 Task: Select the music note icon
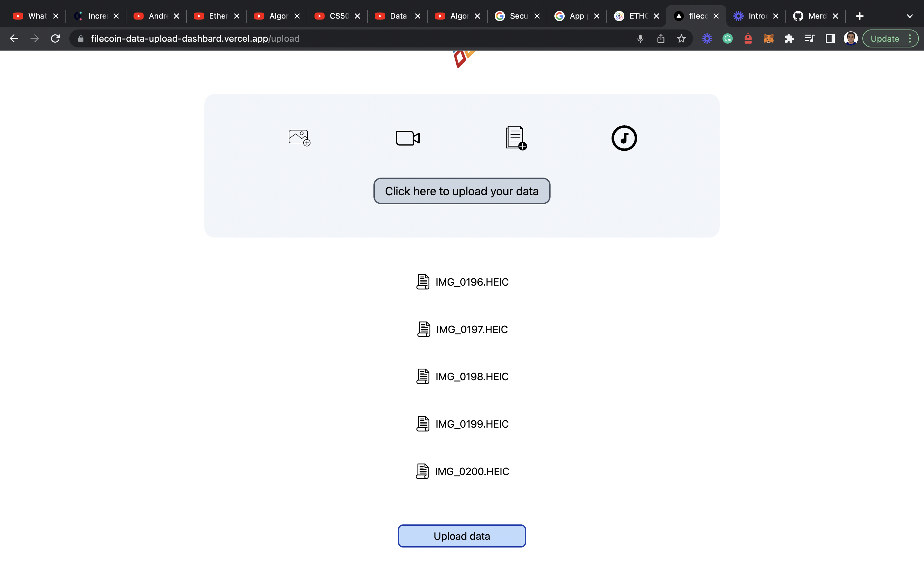click(x=624, y=138)
